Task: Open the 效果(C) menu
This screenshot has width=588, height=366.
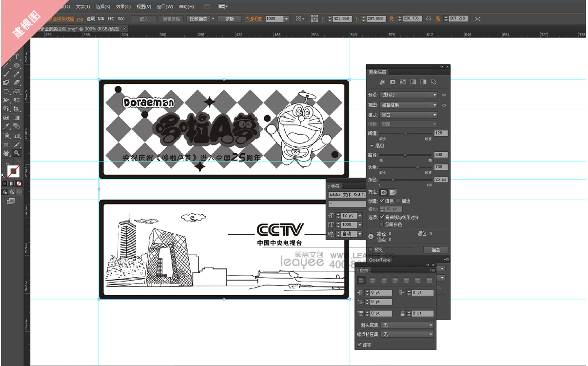Action: (x=123, y=7)
